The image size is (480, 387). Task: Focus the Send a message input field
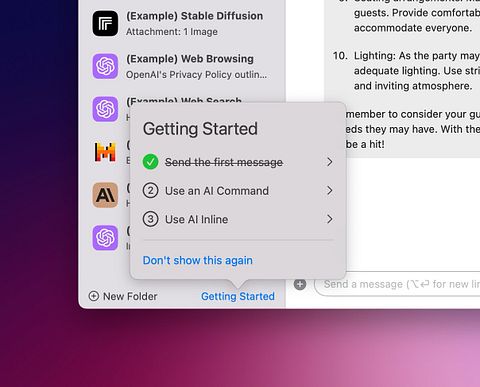(398, 284)
